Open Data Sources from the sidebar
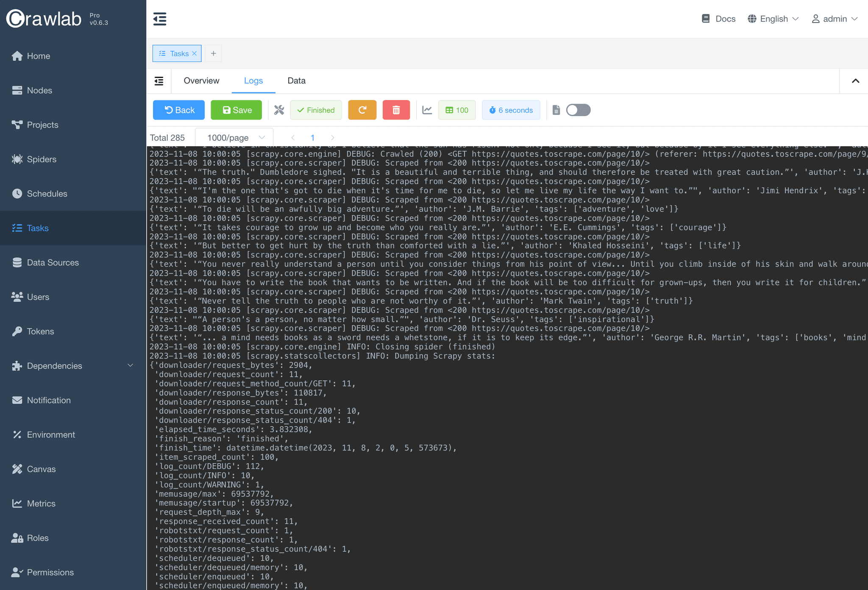 tap(52, 262)
